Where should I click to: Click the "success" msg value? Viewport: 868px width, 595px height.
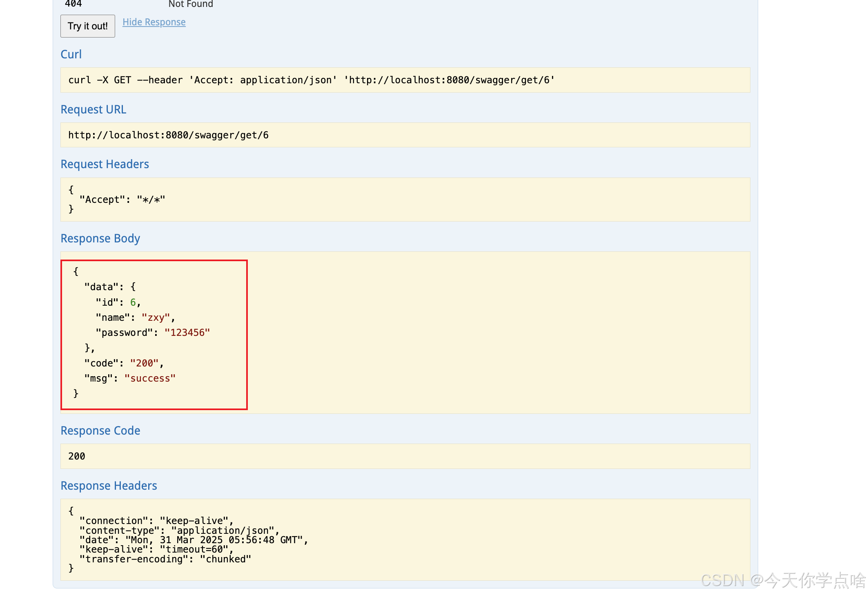tap(150, 378)
